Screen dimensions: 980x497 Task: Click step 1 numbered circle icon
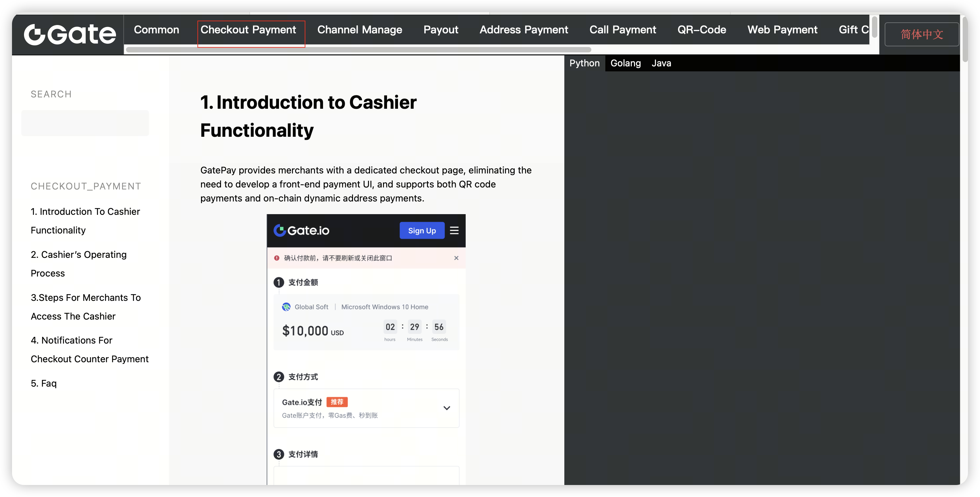coord(278,283)
